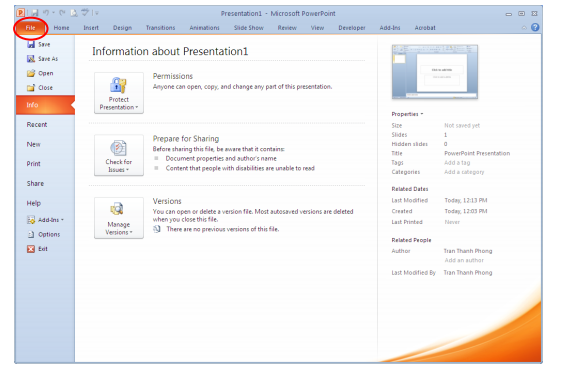Open PowerPoint Help question mark icon
Viewport: 566px width, 374px height.
[535, 27]
